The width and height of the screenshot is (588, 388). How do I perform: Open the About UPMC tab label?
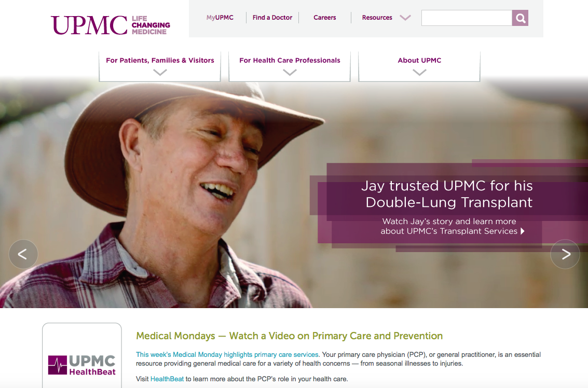[419, 60]
